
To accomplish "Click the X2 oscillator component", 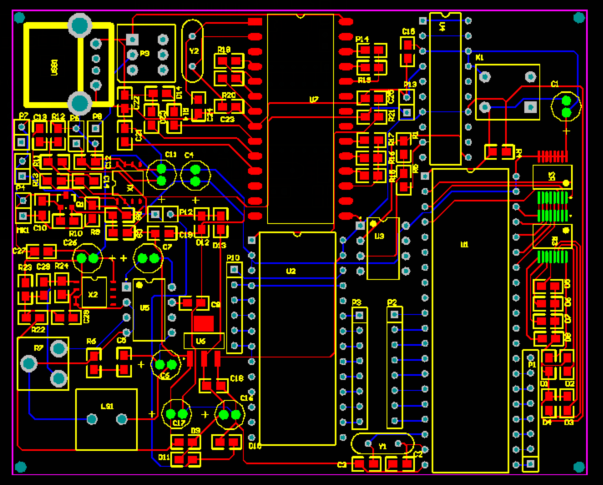I will [x=91, y=294].
